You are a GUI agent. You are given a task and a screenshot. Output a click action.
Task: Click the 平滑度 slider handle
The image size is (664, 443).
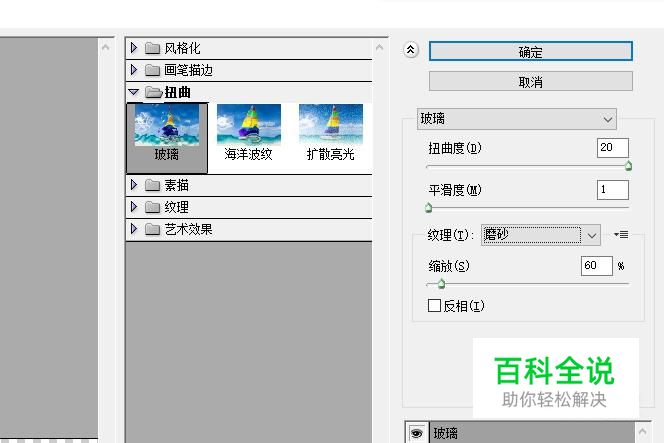(x=429, y=208)
